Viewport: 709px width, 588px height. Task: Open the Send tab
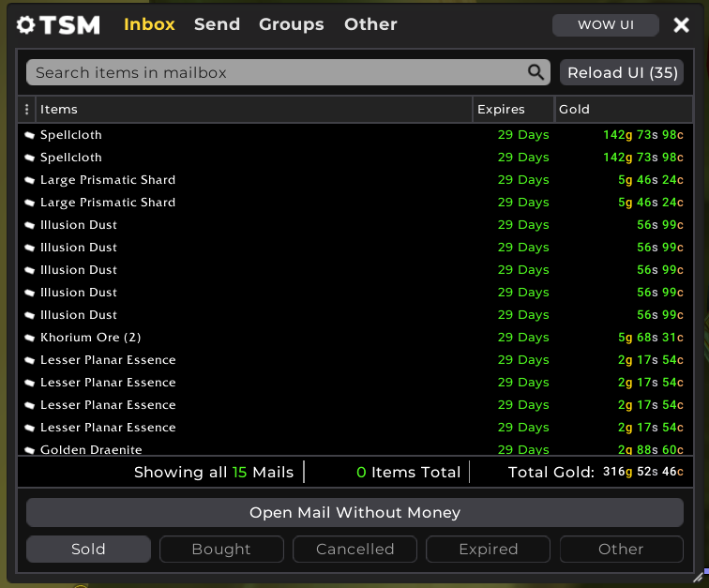pos(217,24)
